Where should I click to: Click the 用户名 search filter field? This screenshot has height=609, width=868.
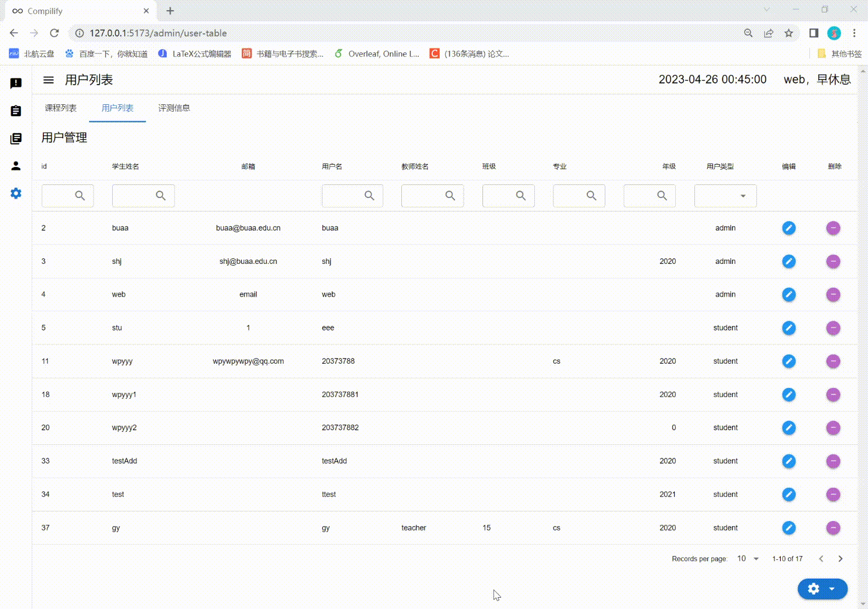coord(352,196)
